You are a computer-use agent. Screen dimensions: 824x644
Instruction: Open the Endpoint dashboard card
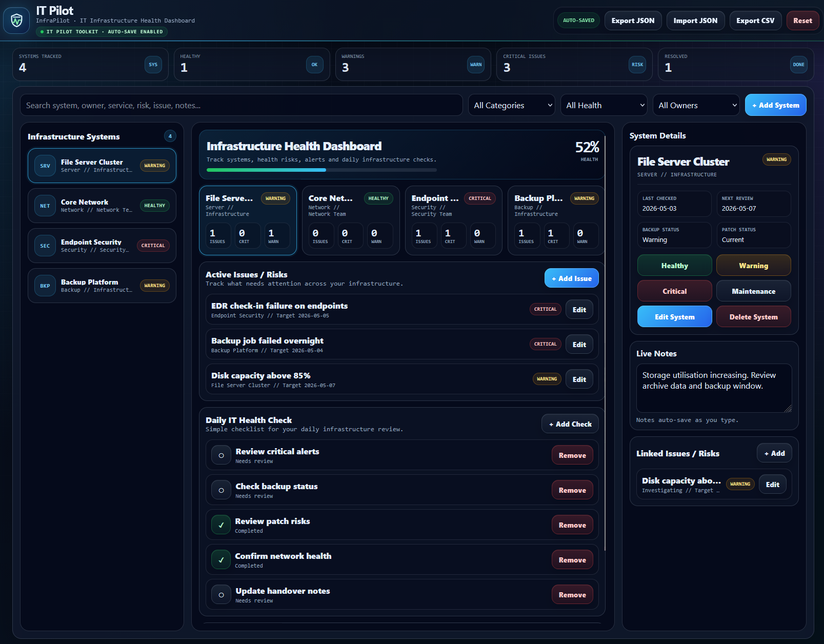(453, 220)
